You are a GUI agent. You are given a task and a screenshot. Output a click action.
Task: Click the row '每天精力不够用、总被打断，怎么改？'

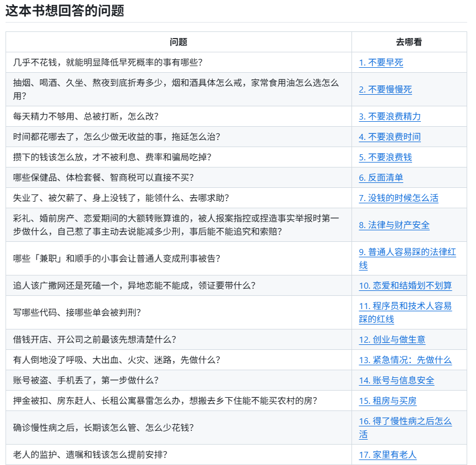85,116
